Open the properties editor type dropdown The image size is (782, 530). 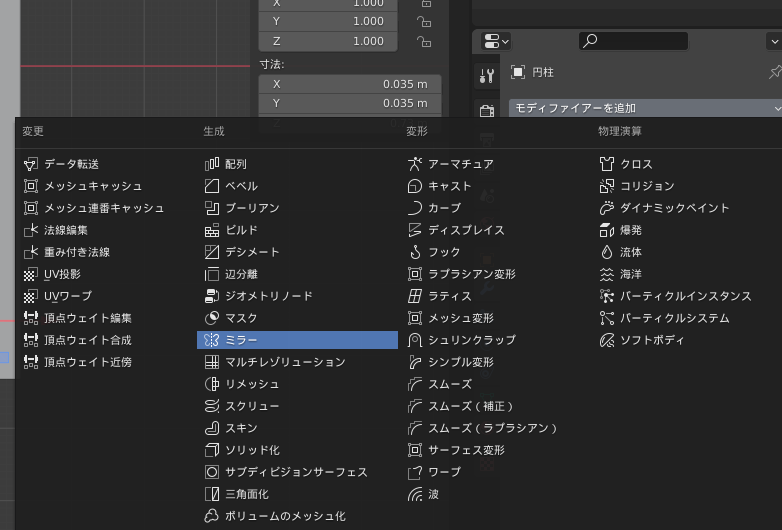(496, 41)
